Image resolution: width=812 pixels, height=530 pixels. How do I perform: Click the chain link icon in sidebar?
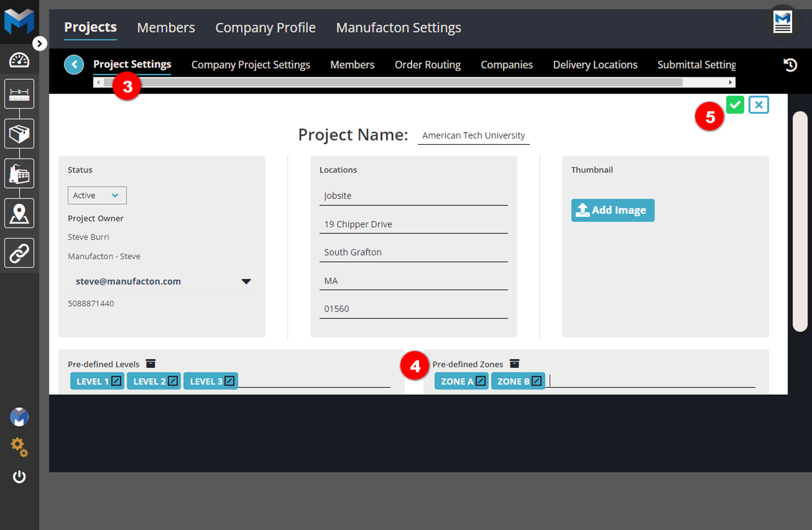coord(19,253)
